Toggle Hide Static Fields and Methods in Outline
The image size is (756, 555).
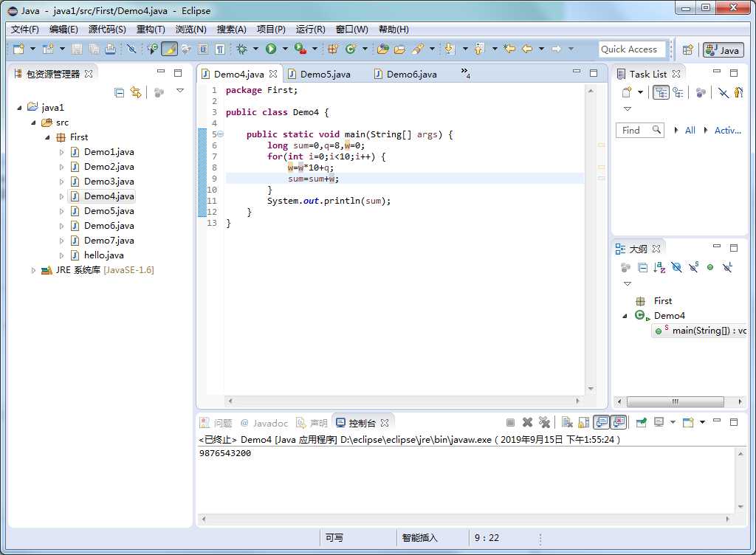point(693,267)
